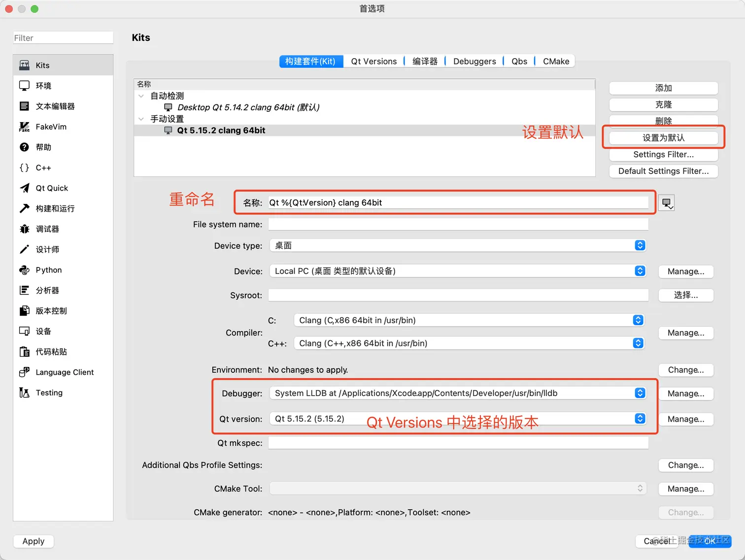Open the 版本控制 icon in sidebar
This screenshot has height=560, width=745.
click(x=24, y=311)
